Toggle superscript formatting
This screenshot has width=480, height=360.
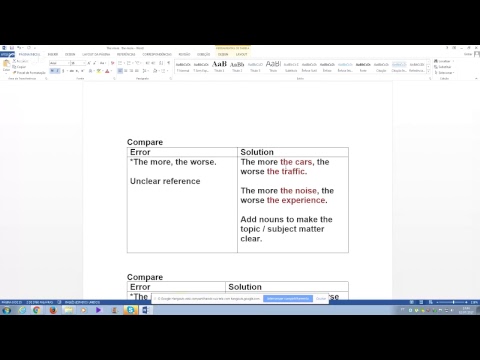point(82,71)
